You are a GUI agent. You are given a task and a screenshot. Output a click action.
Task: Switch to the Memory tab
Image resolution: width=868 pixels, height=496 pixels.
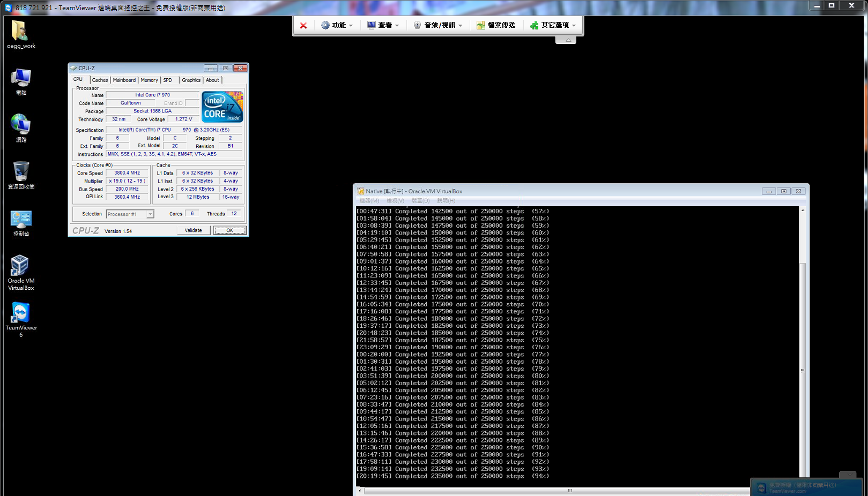(x=150, y=80)
